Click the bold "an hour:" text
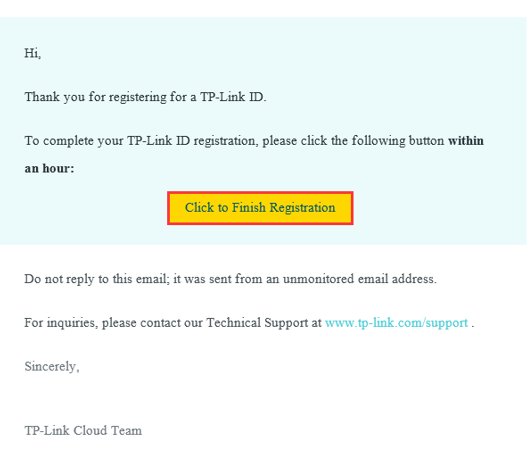 point(49,168)
